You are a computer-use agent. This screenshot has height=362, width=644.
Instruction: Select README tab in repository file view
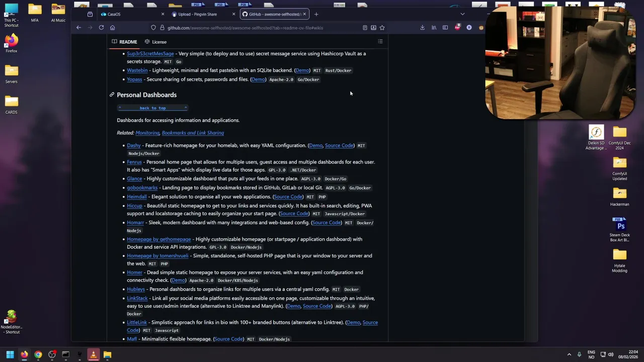click(x=124, y=42)
